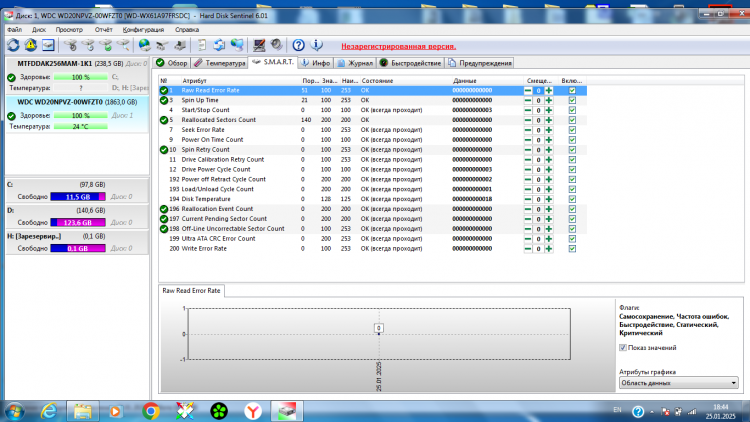Click the monitor with pen toolbar icon

click(x=259, y=45)
